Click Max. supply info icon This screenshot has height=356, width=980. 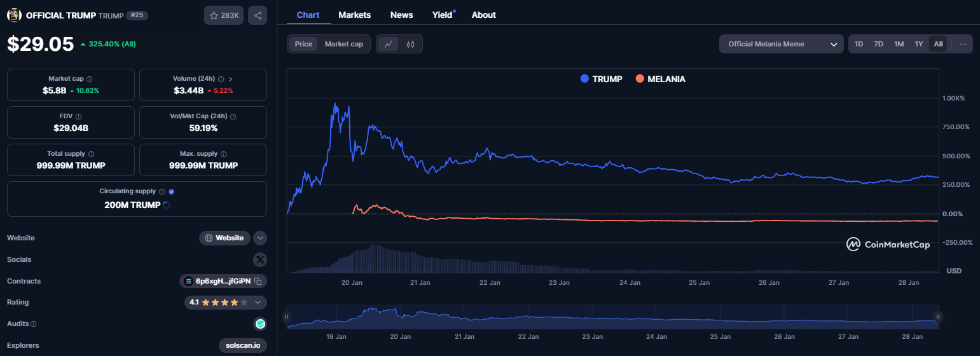point(223,154)
